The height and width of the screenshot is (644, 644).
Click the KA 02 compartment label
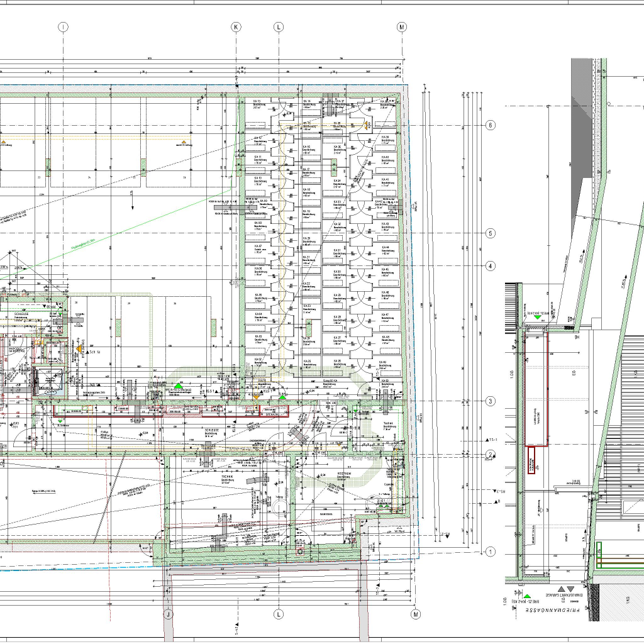click(257, 360)
